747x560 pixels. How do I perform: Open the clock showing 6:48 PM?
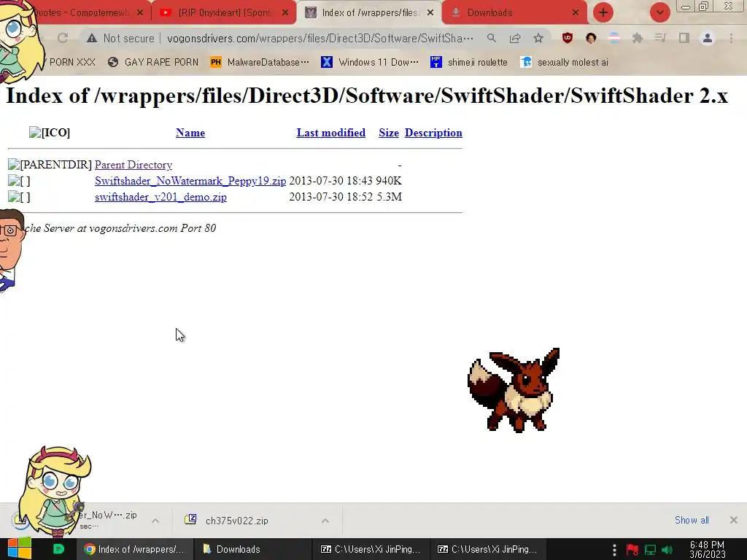coord(707,550)
